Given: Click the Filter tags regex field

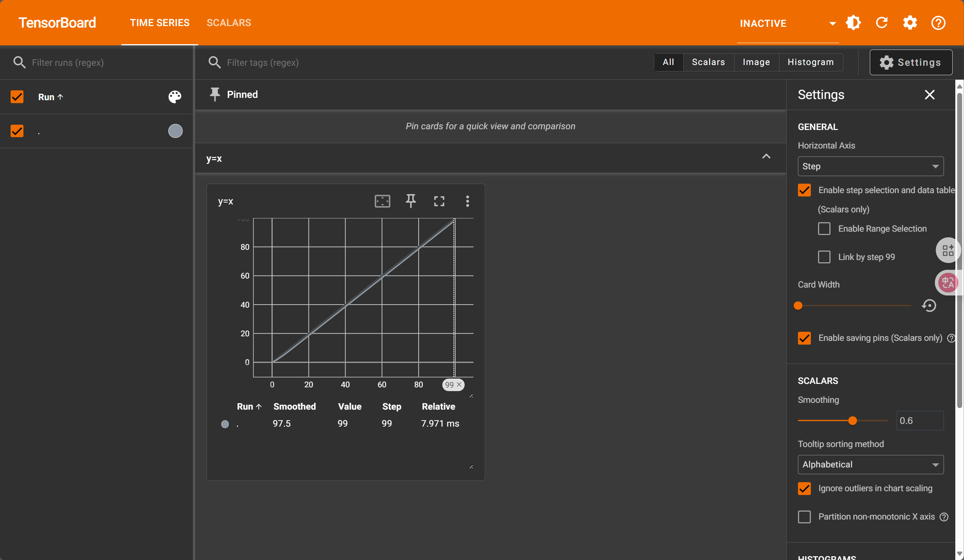Looking at the screenshot, I should pyautogui.click(x=262, y=62).
